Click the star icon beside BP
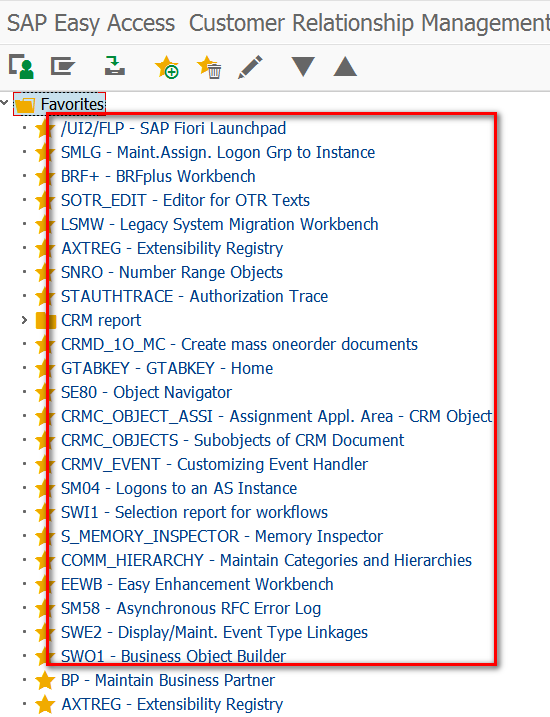The height and width of the screenshot is (717, 550). click(45, 680)
